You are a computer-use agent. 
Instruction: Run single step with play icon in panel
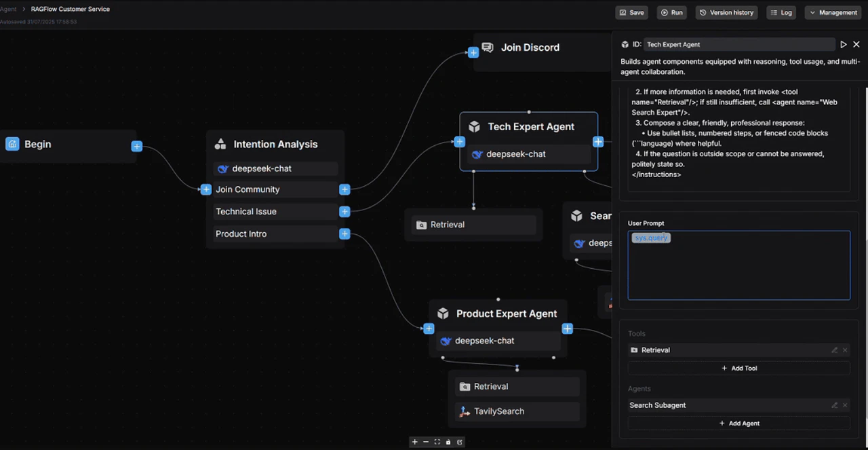[844, 44]
